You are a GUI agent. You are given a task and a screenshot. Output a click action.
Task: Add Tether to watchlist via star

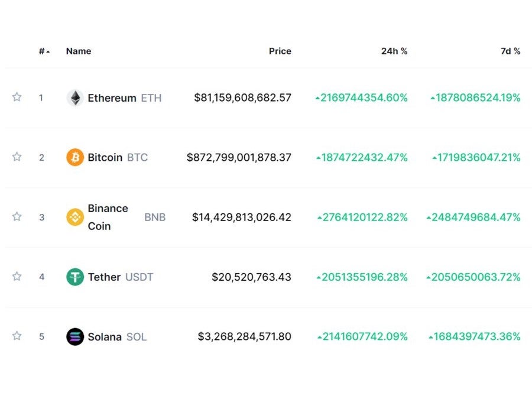(17, 276)
